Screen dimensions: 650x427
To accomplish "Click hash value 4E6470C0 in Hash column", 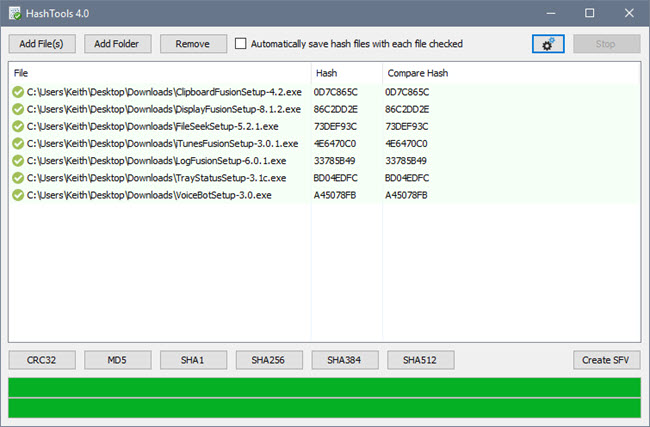I will tap(335, 143).
